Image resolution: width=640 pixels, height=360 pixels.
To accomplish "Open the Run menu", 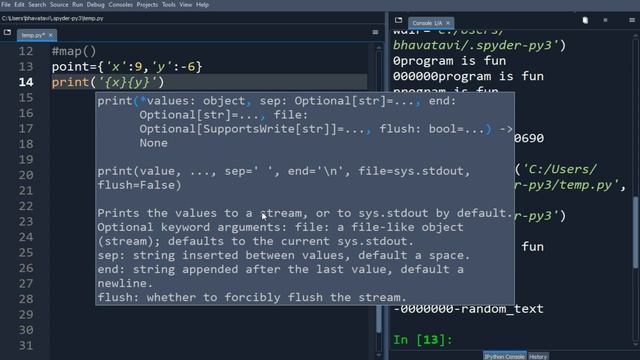I will click(78, 5).
